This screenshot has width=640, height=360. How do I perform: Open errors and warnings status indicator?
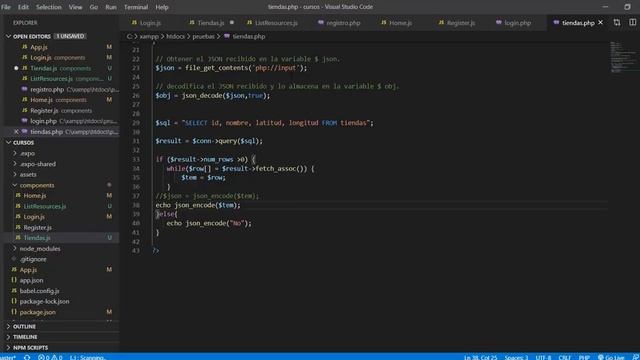click(x=50, y=357)
